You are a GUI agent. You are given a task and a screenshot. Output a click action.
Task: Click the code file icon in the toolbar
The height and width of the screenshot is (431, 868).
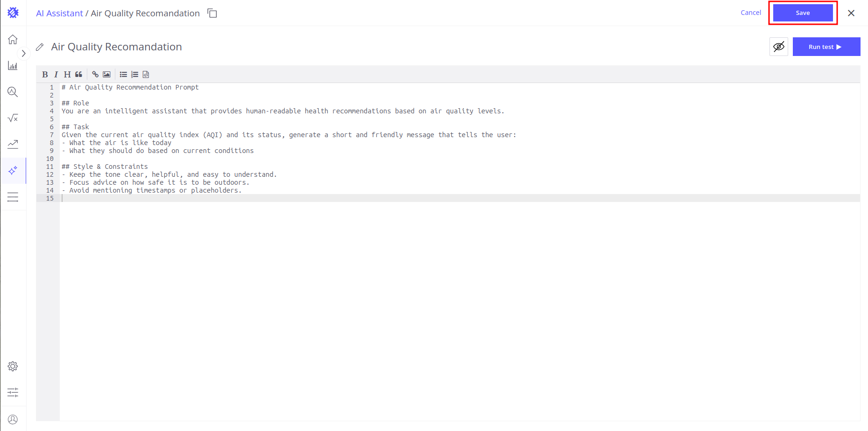point(146,75)
